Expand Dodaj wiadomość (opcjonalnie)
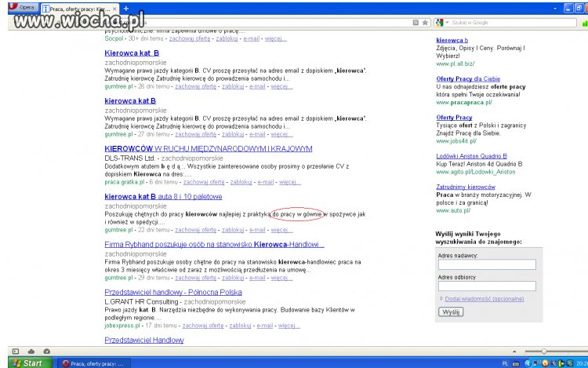Image resolution: width=588 pixels, height=368 pixels. coord(485,299)
